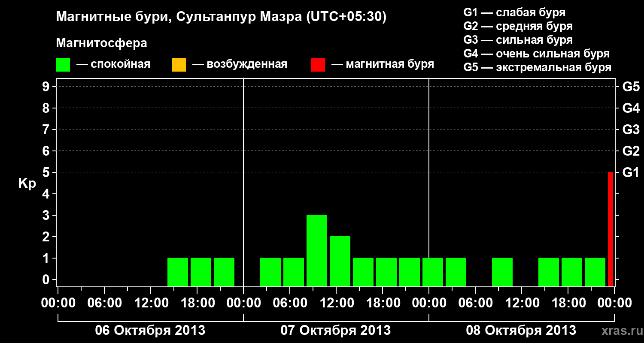The height and width of the screenshot is (343, 644).
Task: Select the green bar above 06:00 on 07 October
Action: pyautogui.click(x=294, y=272)
